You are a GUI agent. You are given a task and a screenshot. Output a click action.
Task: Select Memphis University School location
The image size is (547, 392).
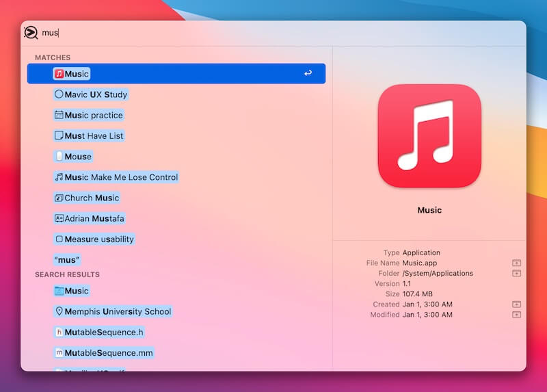click(x=113, y=311)
